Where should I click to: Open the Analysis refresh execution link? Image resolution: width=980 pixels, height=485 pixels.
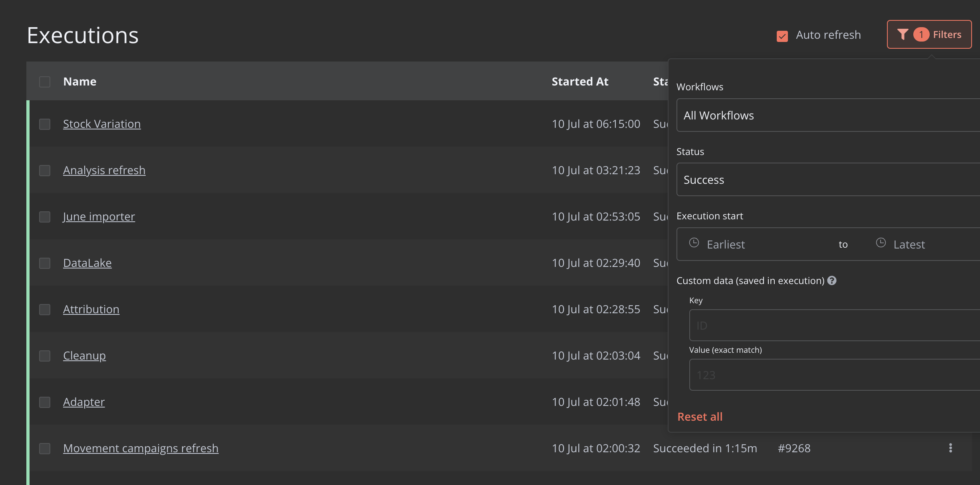click(x=104, y=170)
